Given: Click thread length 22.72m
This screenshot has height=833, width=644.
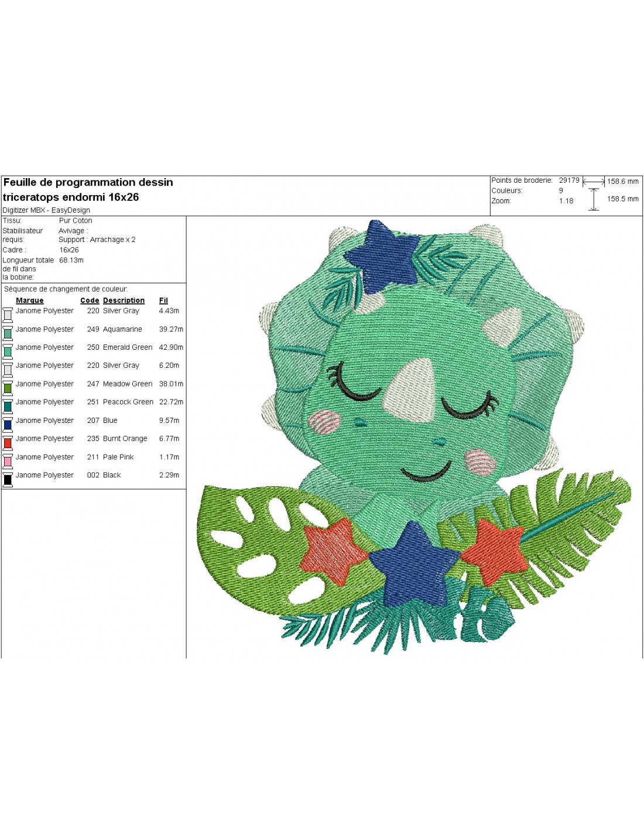Looking at the screenshot, I should pos(171,402).
